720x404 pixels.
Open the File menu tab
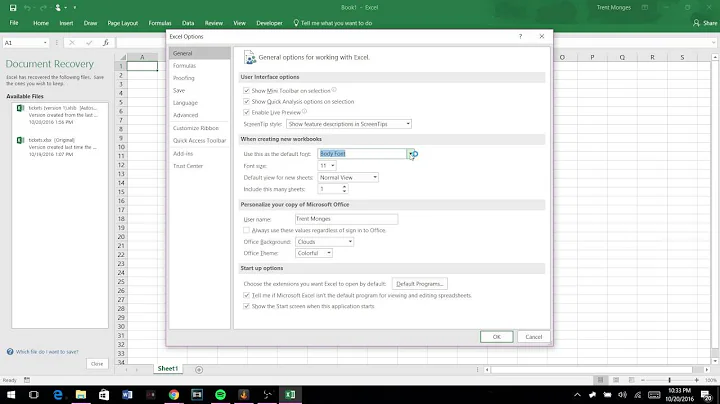(x=14, y=23)
